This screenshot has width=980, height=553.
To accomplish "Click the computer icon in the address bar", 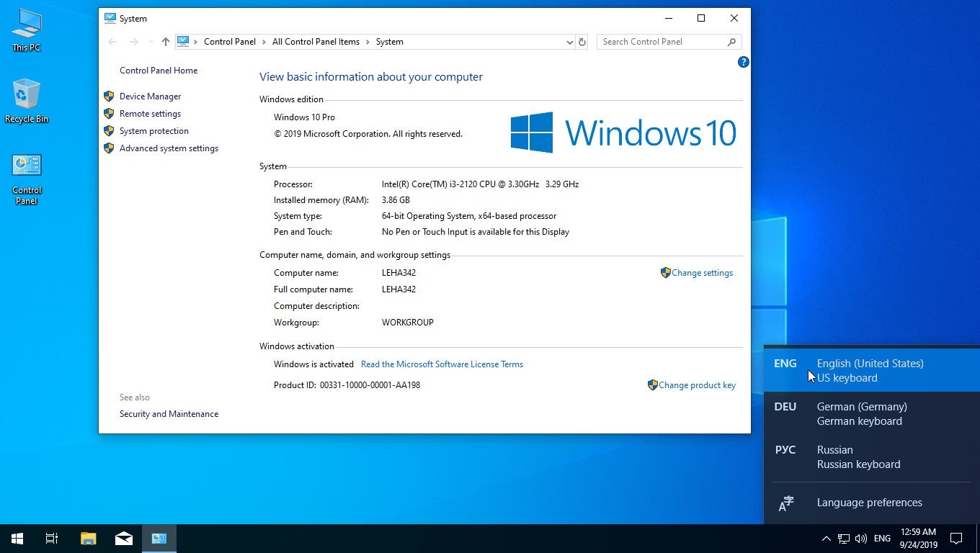I will [183, 42].
